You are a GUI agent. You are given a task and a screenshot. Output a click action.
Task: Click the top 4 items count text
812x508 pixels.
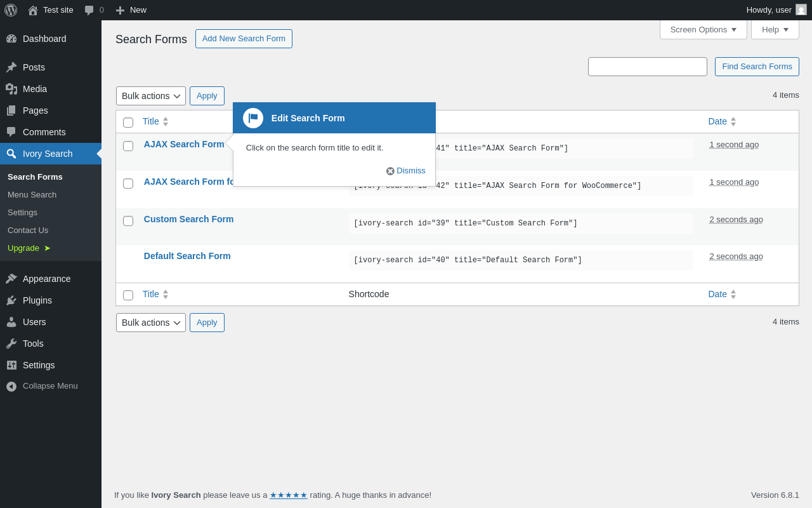point(786,95)
